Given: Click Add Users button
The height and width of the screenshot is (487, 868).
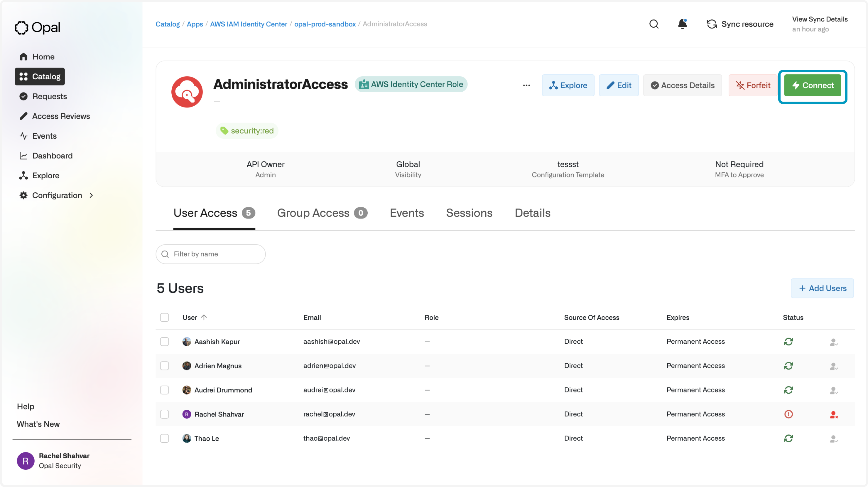Looking at the screenshot, I should tap(822, 288).
